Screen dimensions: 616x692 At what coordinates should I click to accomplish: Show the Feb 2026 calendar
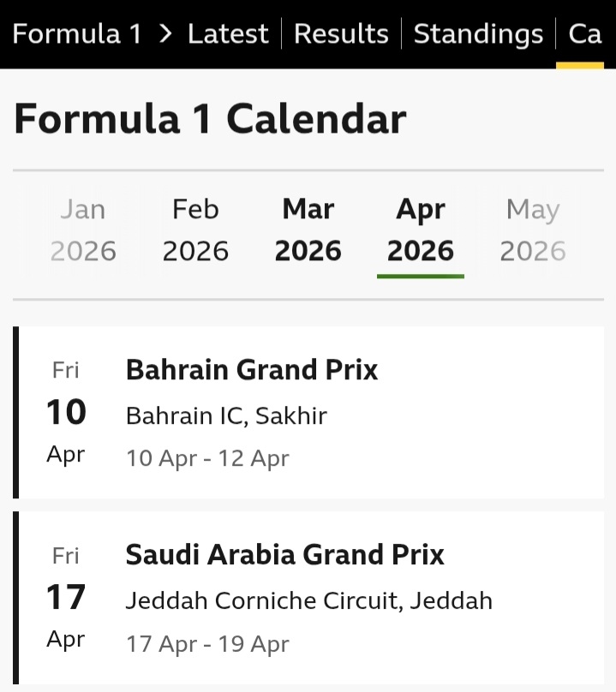tap(195, 230)
